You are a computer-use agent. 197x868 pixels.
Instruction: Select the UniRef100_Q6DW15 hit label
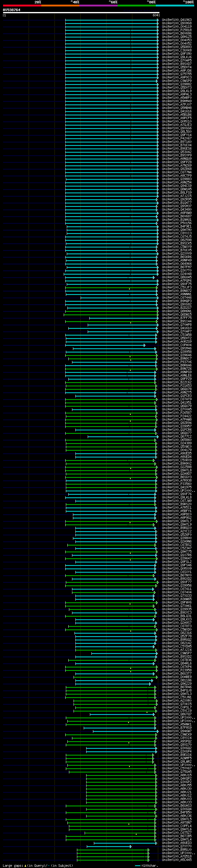click(177, 315)
